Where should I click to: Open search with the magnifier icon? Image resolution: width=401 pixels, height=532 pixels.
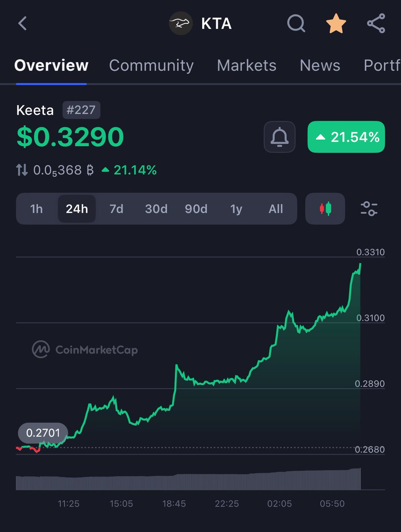pos(296,23)
